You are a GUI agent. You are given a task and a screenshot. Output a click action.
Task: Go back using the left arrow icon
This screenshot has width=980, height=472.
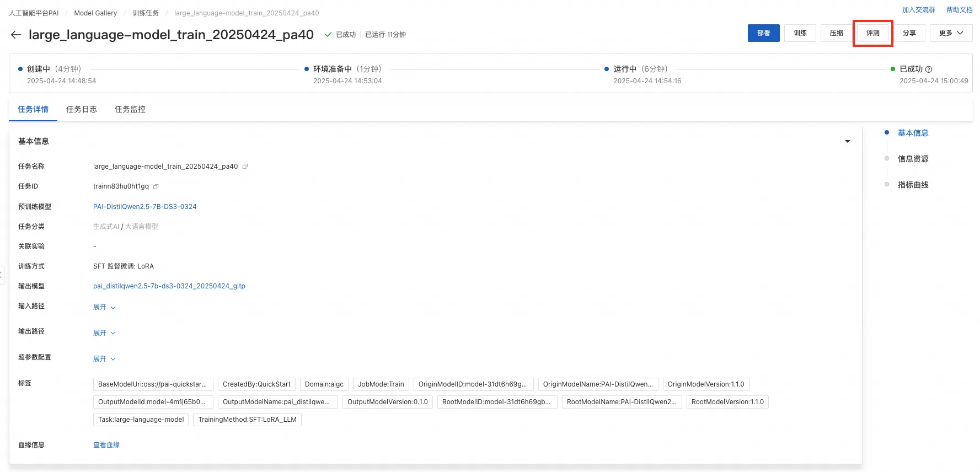click(x=16, y=35)
